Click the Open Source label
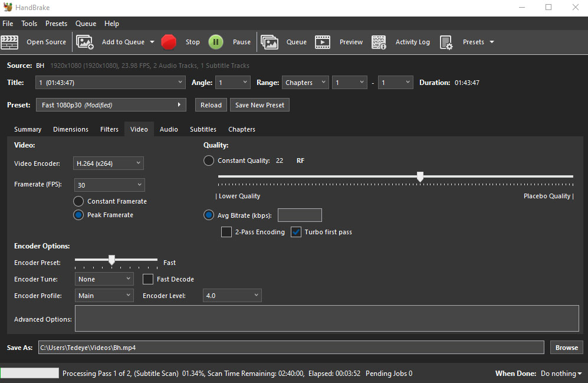Viewport: 588px width, 383px height. click(46, 42)
